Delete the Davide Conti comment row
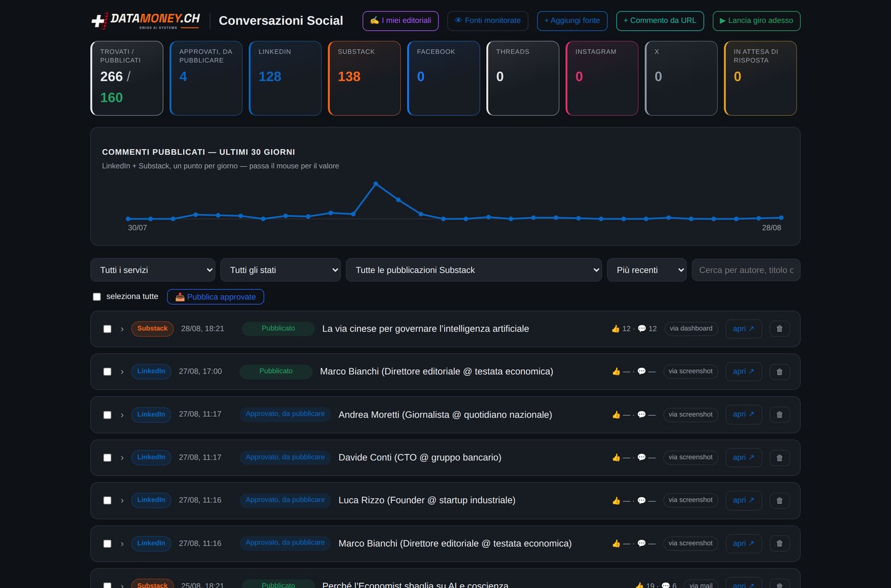The width and height of the screenshot is (891, 588). pyautogui.click(x=780, y=458)
